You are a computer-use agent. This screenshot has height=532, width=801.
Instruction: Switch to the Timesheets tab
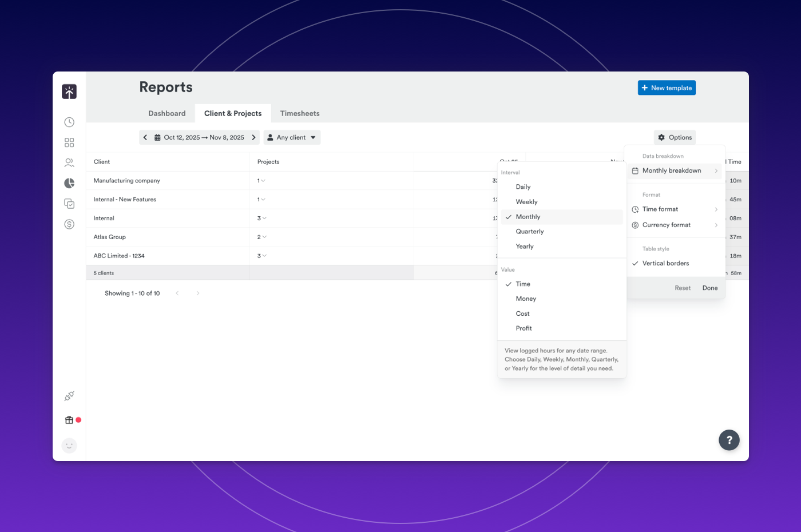tap(300, 113)
